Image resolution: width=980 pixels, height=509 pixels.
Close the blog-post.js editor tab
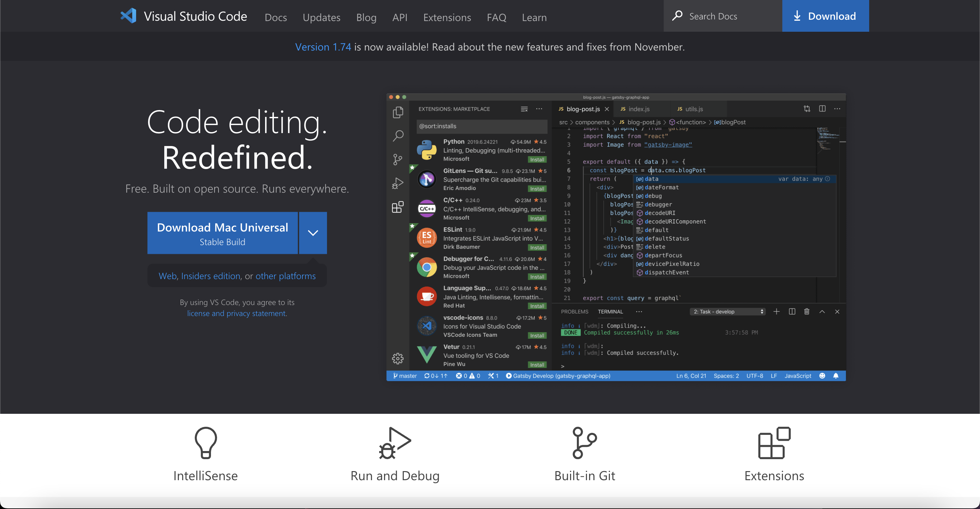[607, 109]
